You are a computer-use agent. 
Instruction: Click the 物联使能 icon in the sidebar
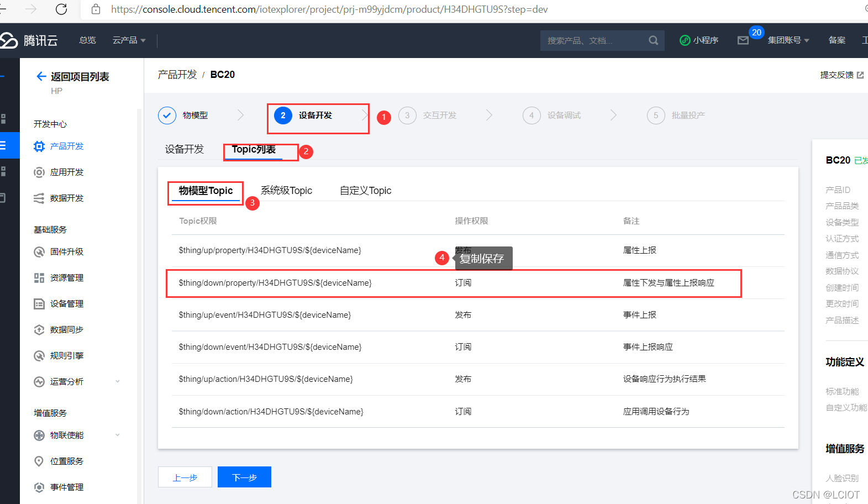point(39,435)
